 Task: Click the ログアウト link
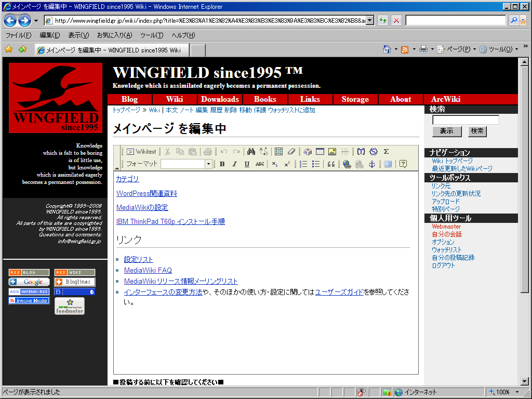coord(443,265)
